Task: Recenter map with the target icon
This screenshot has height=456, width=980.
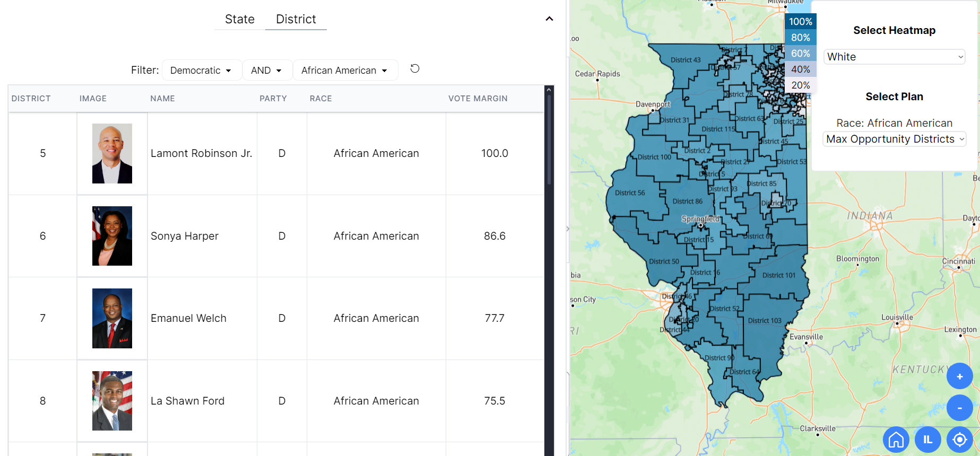Action: pyautogui.click(x=960, y=440)
